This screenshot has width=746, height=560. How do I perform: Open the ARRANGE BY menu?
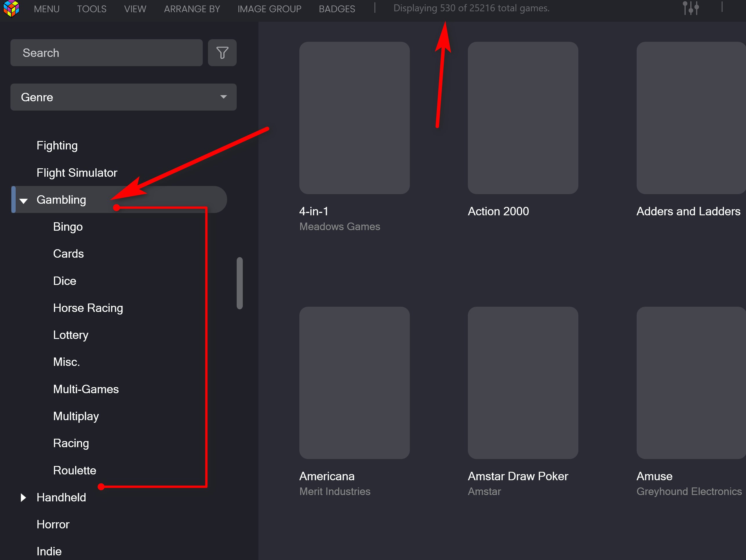click(x=192, y=9)
